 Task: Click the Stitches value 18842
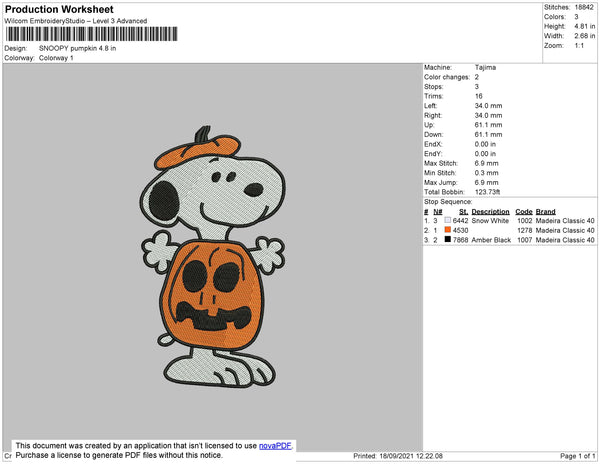pyautogui.click(x=584, y=7)
